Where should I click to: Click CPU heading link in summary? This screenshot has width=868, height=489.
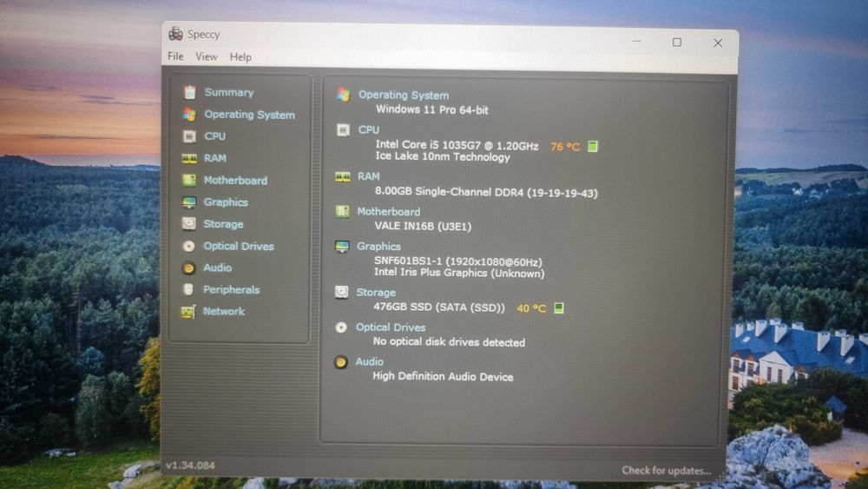[369, 129]
